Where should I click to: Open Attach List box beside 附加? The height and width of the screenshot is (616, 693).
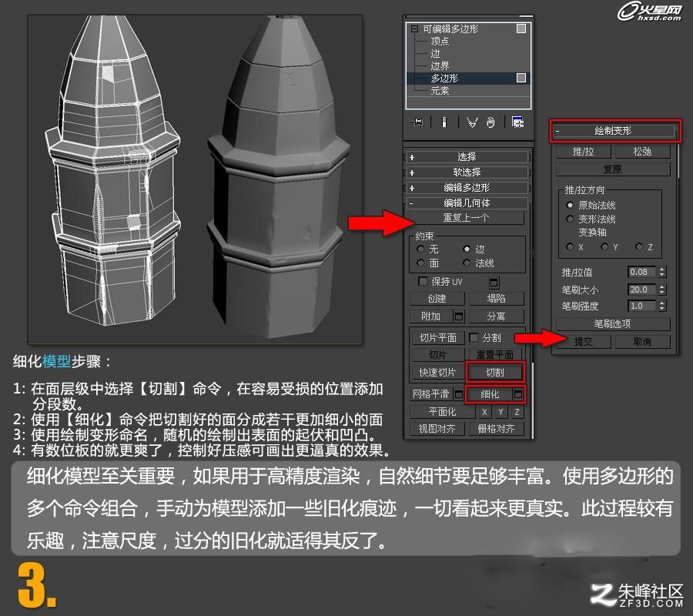(459, 316)
